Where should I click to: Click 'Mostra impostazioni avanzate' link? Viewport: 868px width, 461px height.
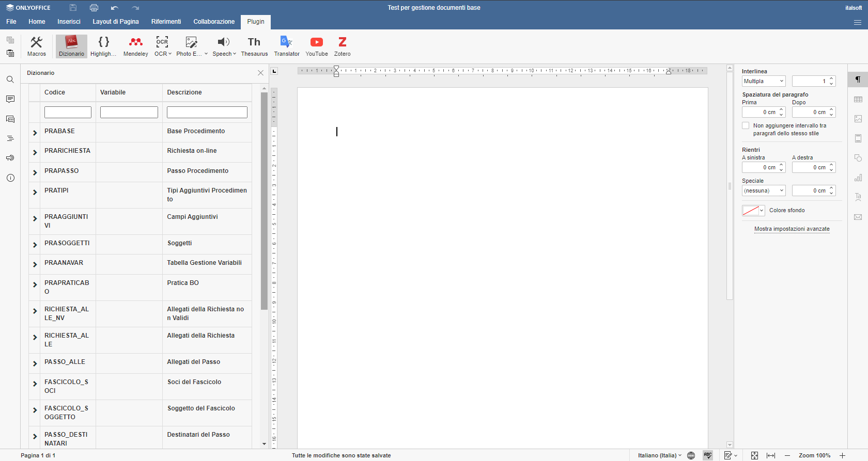click(792, 229)
